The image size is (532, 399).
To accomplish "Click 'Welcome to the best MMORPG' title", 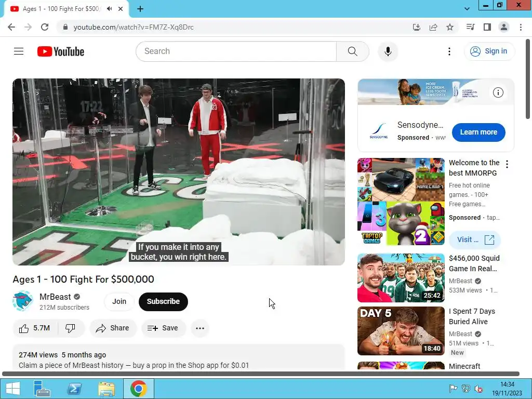I will point(474,168).
